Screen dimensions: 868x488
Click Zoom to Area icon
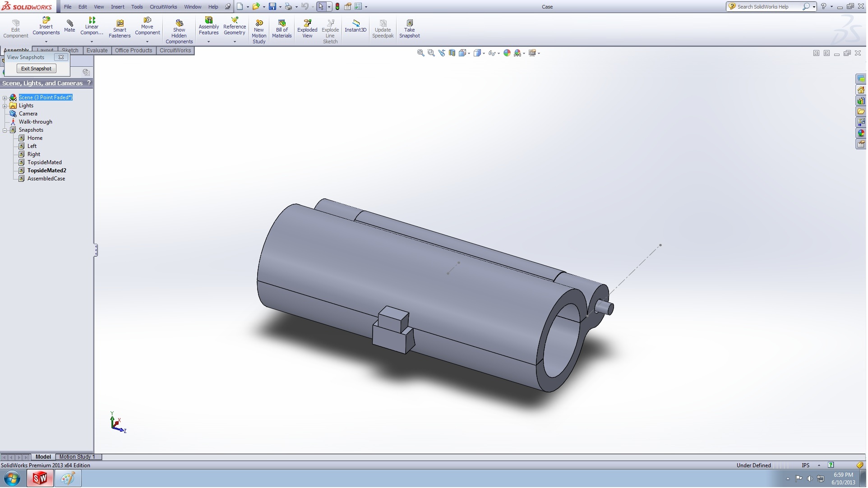431,53
